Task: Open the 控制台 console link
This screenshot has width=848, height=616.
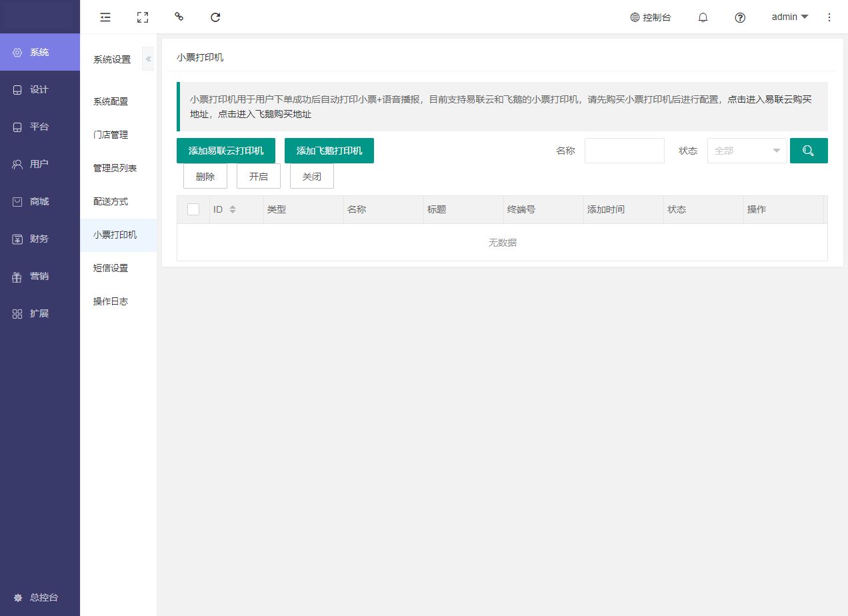Action: [651, 17]
